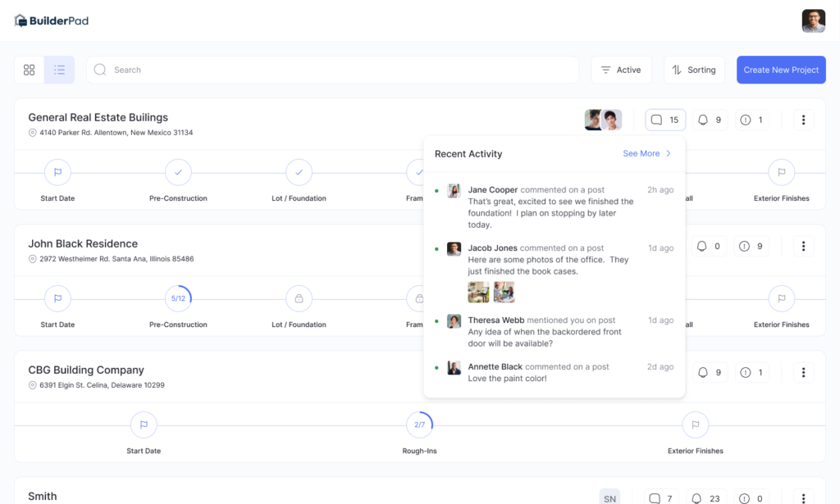Select Exterior Finishes flag of CBG Building Company
Screen dimensions: 840x504
tap(696, 425)
